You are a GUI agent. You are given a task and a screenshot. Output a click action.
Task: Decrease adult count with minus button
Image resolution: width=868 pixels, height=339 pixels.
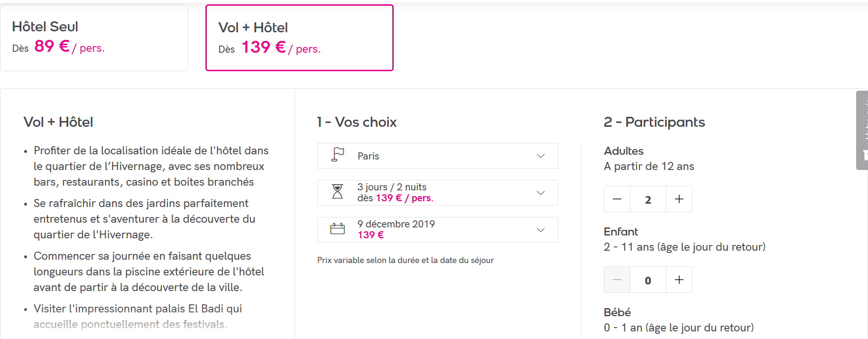click(617, 199)
